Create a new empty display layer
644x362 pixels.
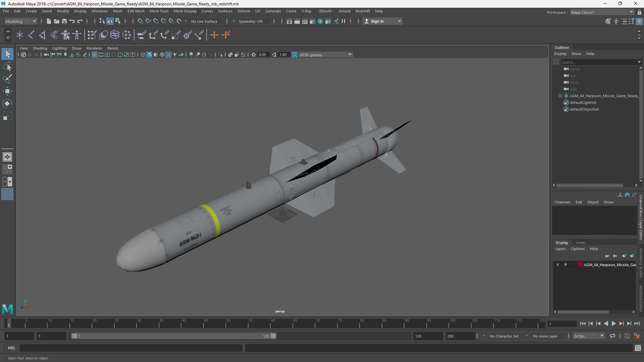624,256
